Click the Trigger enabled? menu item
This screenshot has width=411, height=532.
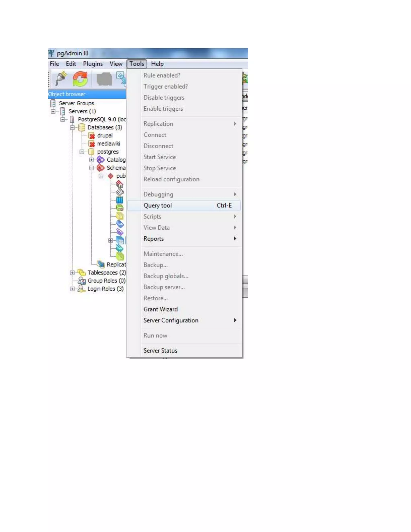coord(184,87)
